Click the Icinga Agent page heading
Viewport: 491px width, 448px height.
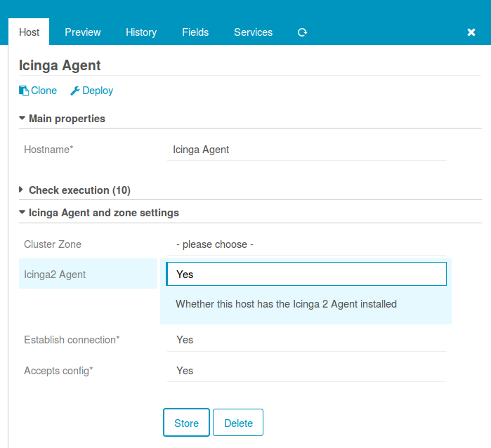60,65
